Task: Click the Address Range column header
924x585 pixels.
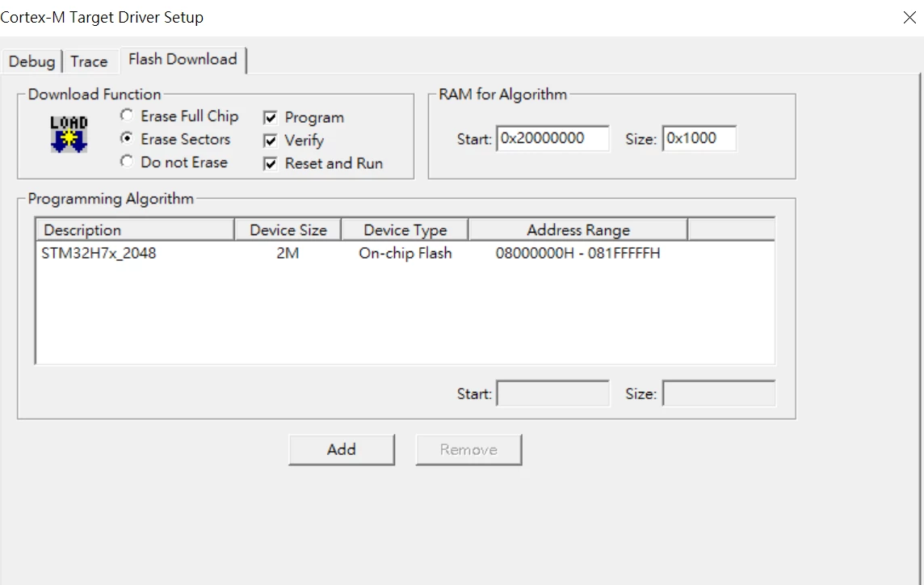Action: coord(578,229)
